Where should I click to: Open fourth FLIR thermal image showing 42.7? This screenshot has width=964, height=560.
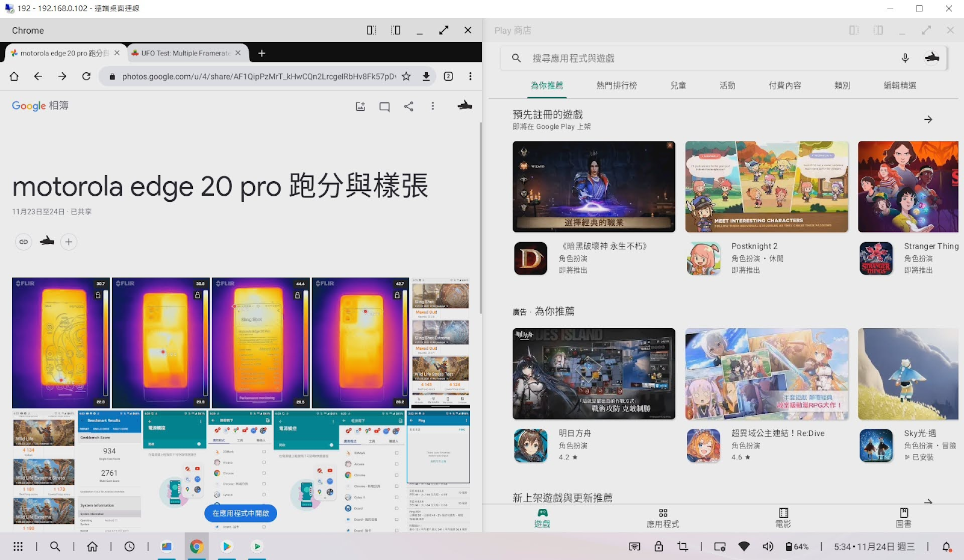(x=360, y=343)
